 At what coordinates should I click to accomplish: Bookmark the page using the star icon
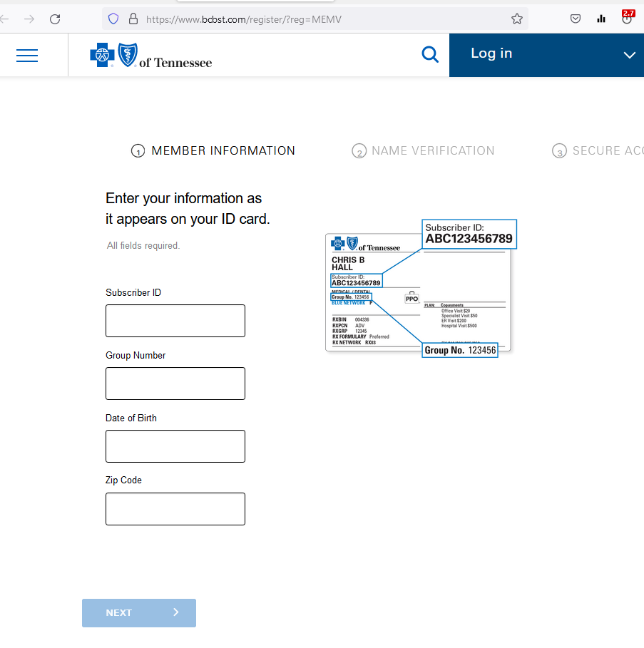click(516, 19)
